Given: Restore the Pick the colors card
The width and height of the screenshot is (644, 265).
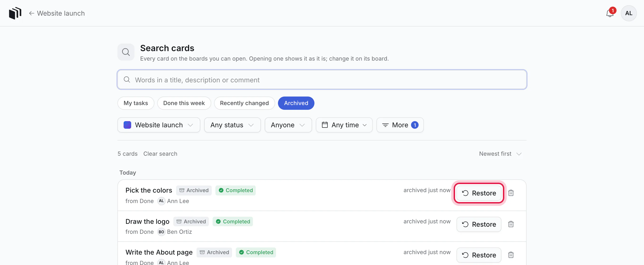Looking at the screenshot, I should pyautogui.click(x=479, y=193).
